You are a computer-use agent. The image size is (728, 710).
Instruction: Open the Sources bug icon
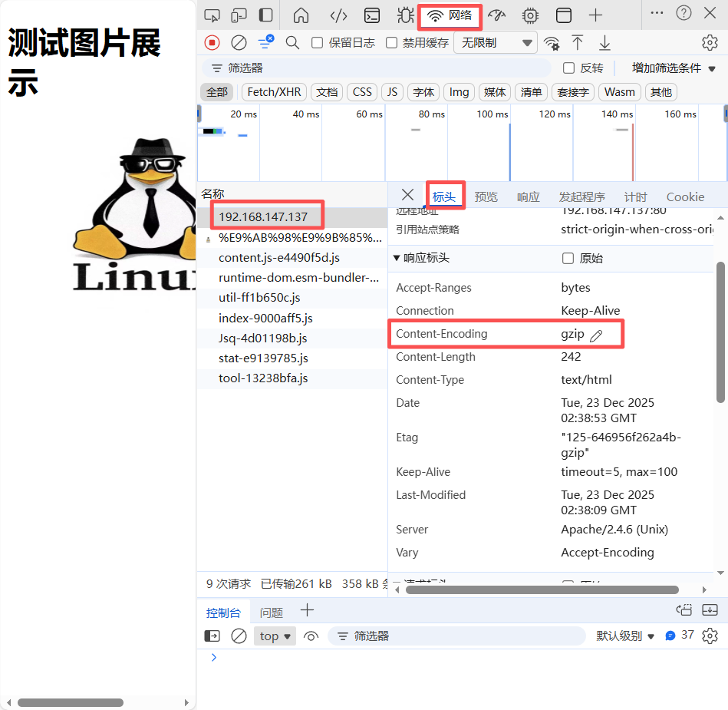[x=405, y=15]
